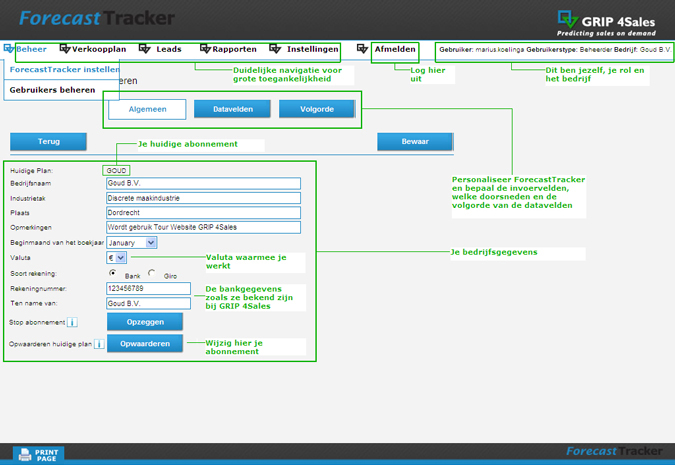Switch to the Algemeen tab
This screenshot has height=465, width=675.
point(147,109)
